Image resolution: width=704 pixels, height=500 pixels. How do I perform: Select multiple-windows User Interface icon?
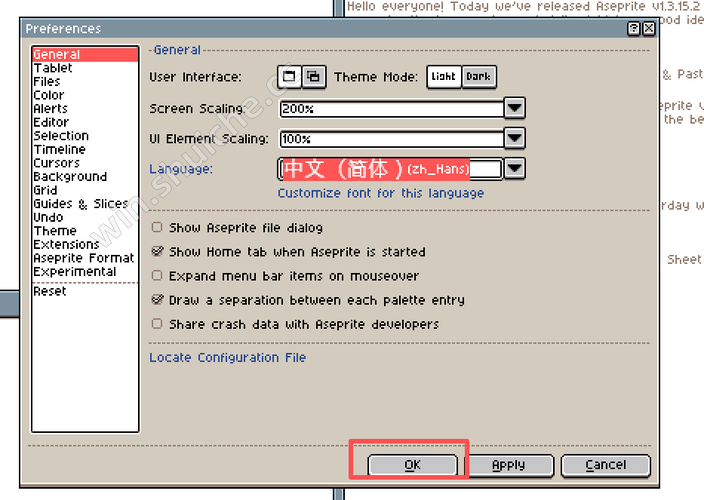(x=314, y=77)
